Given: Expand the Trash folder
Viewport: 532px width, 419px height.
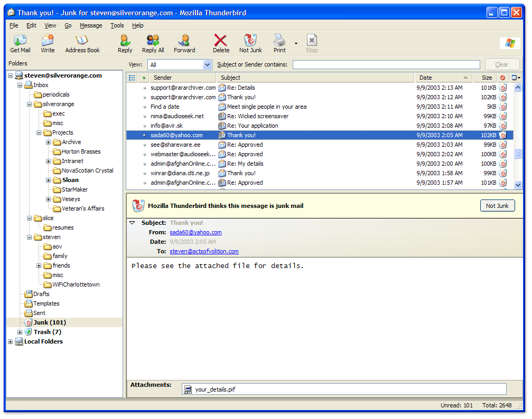Looking at the screenshot, I should point(20,332).
